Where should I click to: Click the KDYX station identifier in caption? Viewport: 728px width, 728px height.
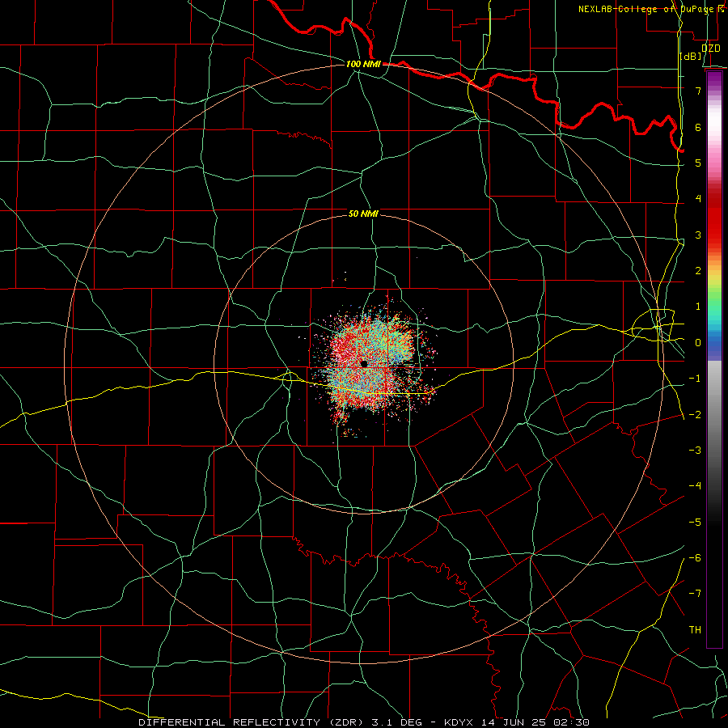(x=459, y=722)
